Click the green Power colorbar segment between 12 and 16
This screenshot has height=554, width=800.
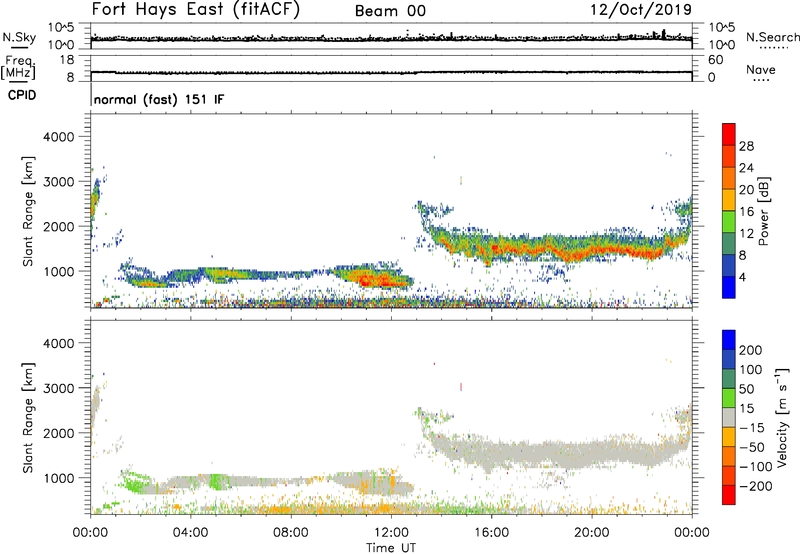pos(729,222)
